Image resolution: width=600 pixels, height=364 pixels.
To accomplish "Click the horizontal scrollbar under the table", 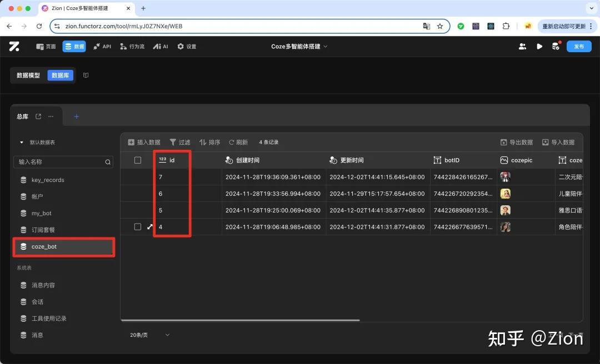I will pyautogui.click(x=241, y=320).
